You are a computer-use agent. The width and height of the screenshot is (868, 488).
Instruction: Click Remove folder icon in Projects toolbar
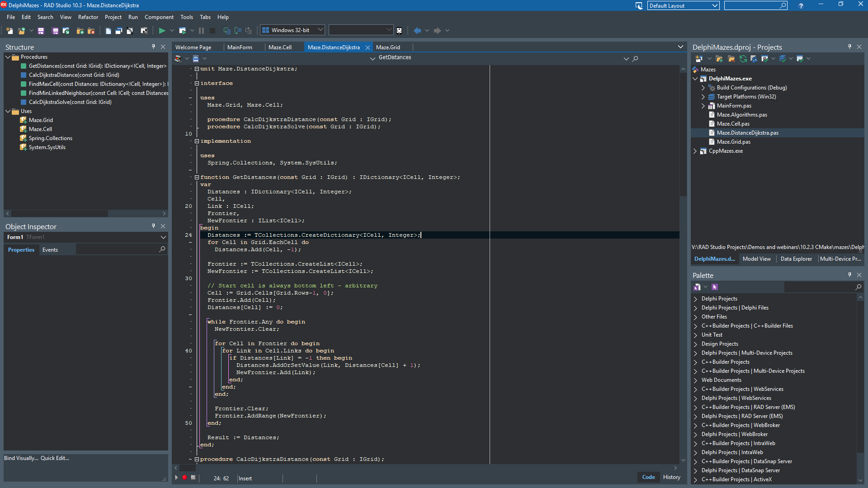point(731,59)
